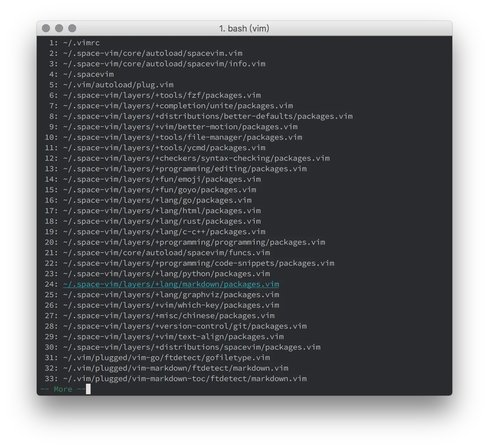
Task: Select the chinese packages.vim entry
Action: (x=168, y=316)
